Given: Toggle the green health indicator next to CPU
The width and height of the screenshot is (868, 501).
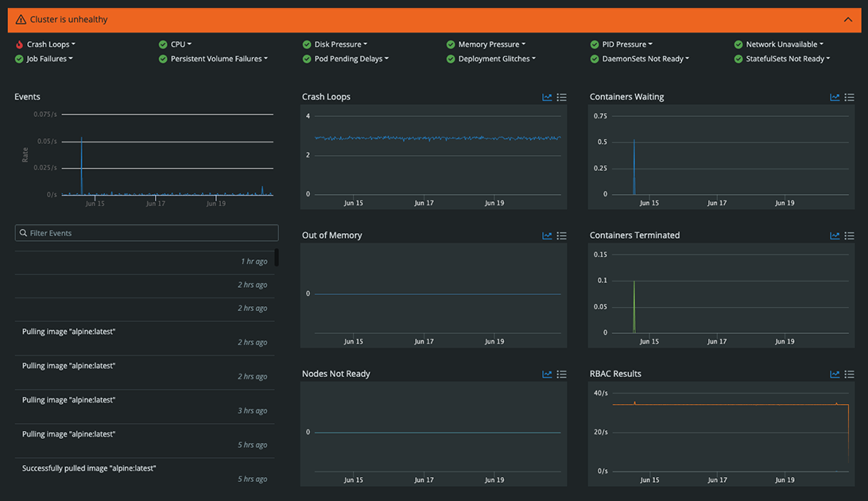Looking at the screenshot, I should click(x=163, y=44).
